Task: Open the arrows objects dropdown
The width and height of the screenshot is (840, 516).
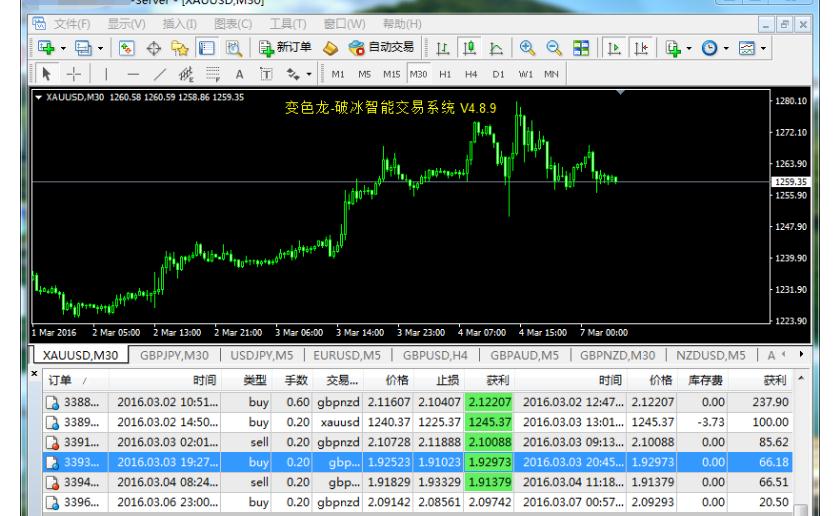Action: [x=310, y=75]
